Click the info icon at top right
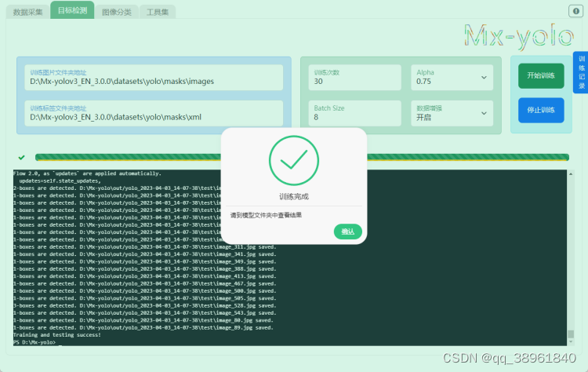Image resolution: width=588 pixels, height=372 pixels. pos(575,11)
